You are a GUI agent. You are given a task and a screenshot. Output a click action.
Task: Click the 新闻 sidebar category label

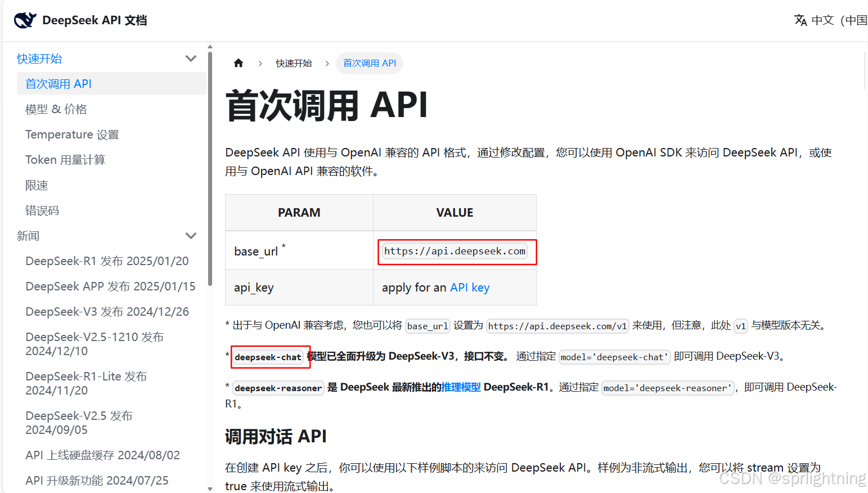pyautogui.click(x=28, y=236)
